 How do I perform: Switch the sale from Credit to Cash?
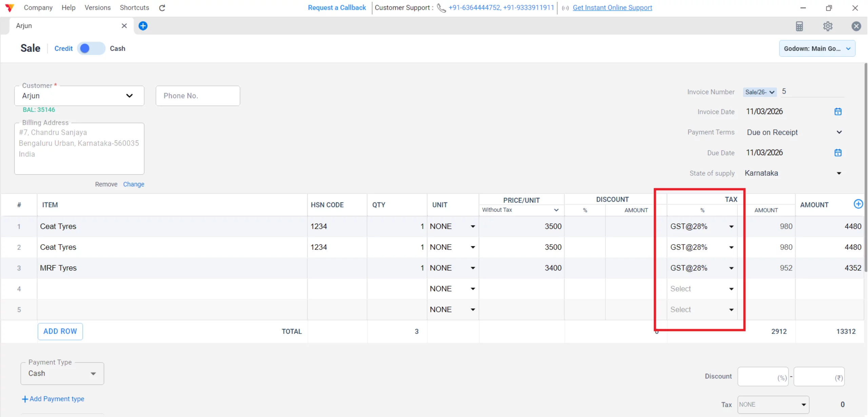[91, 48]
